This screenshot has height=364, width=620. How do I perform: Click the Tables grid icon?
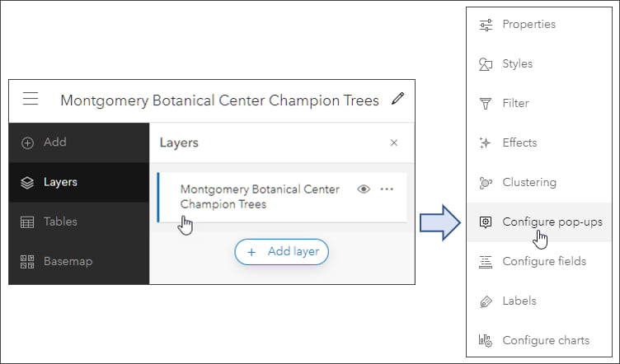[x=28, y=222]
